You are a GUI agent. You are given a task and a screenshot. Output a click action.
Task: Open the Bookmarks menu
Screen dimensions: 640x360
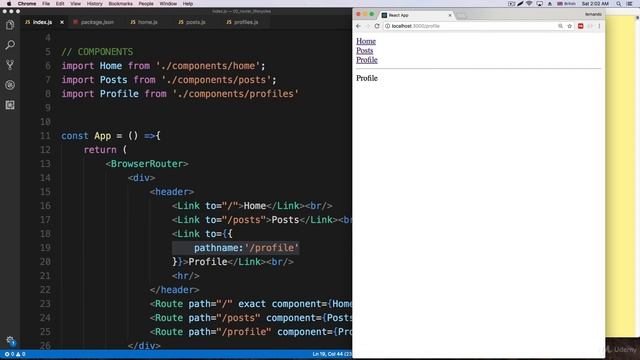120,4
